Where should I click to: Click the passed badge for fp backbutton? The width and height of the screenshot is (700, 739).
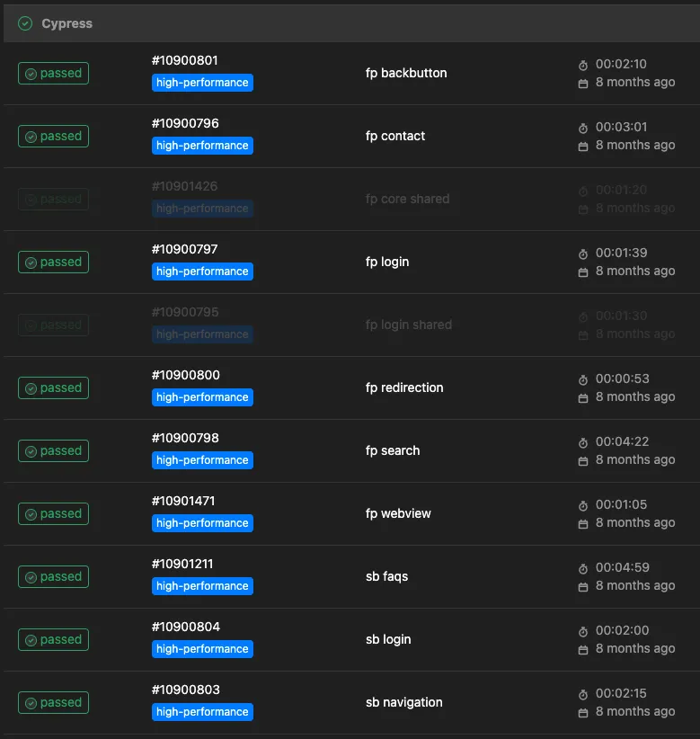(53, 73)
